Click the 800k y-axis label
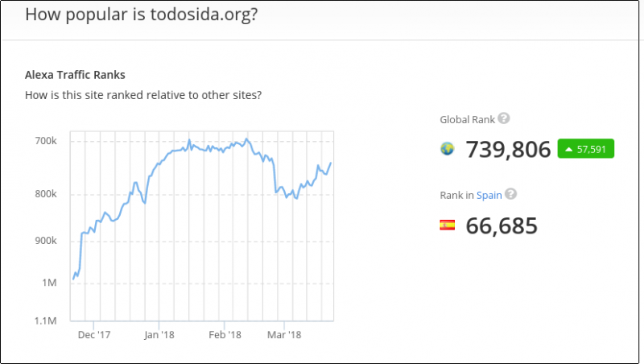Viewport: 644px width, 364px height. [x=45, y=194]
